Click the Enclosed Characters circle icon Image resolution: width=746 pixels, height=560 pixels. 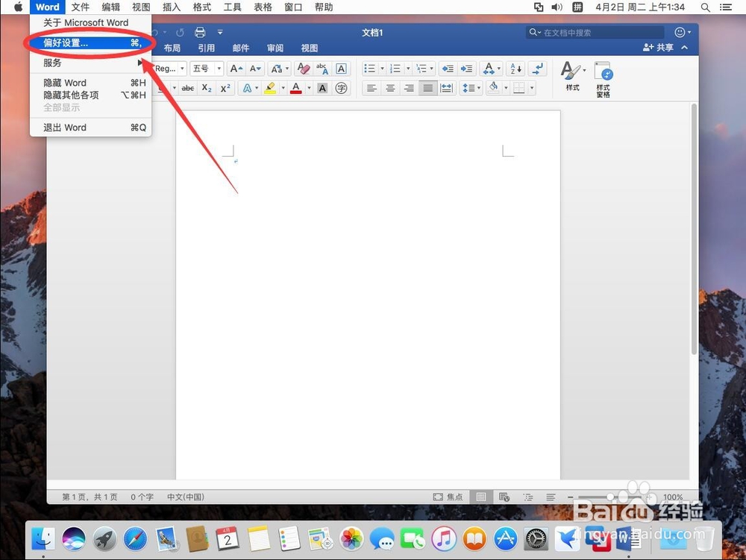(x=341, y=88)
